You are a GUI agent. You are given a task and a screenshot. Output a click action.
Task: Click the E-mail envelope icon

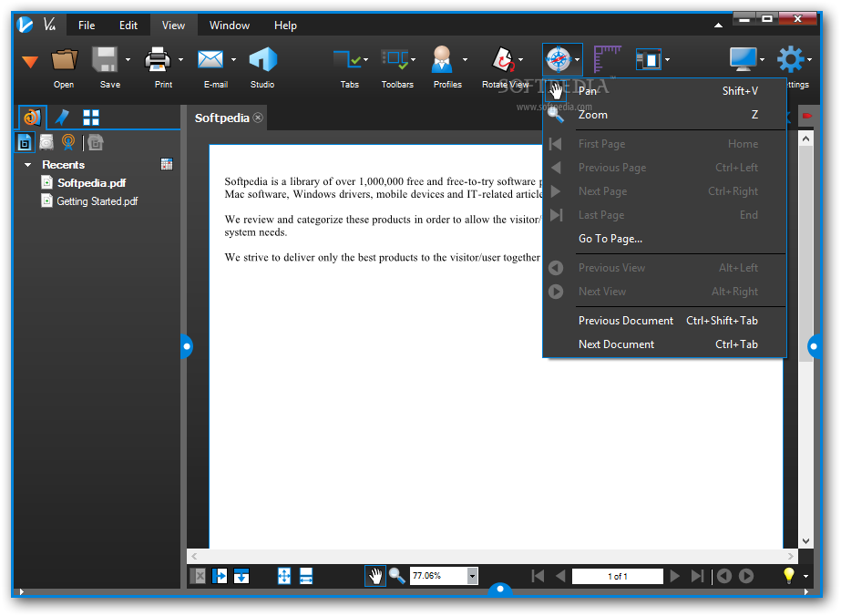tap(210, 59)
